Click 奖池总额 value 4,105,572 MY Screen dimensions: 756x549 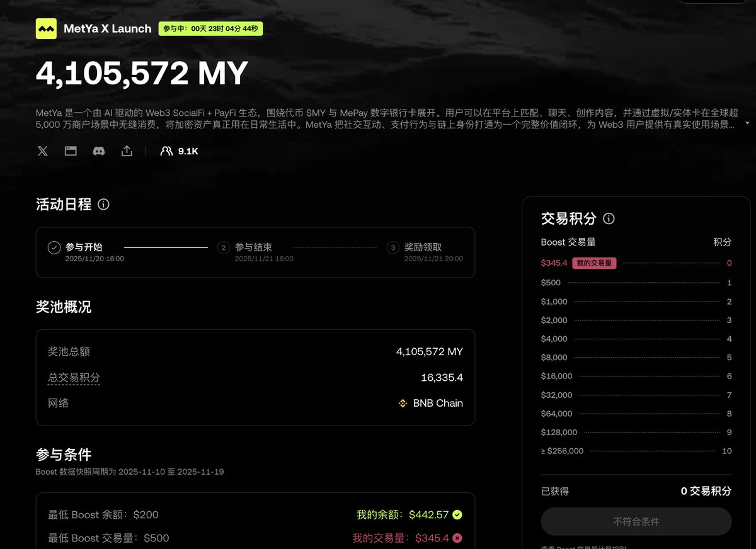click(430, 351)
